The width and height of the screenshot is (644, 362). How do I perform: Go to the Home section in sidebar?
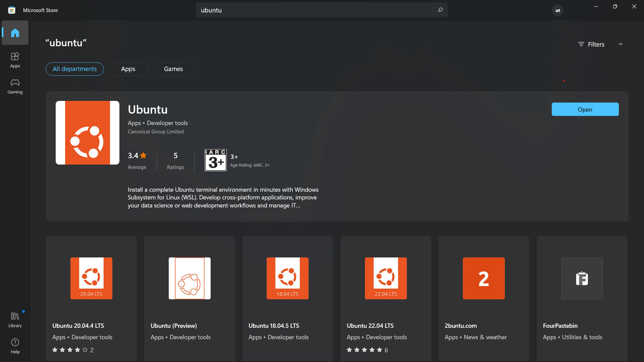(x=15, y=33)
